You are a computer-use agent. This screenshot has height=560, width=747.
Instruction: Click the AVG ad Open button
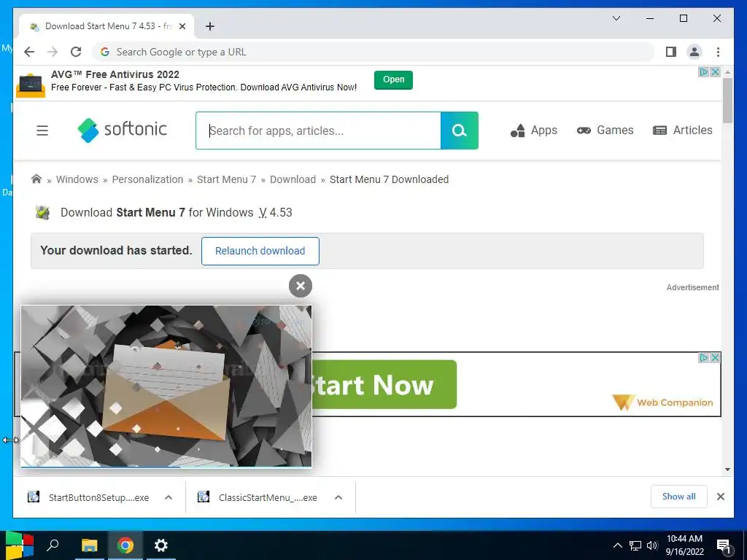point(393,79)
